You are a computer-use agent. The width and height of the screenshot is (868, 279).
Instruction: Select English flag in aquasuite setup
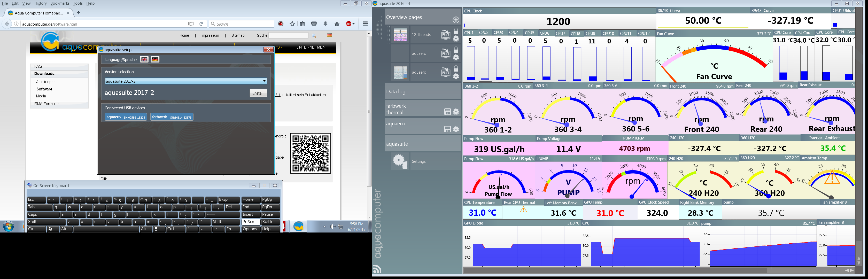tap(144, 59)
